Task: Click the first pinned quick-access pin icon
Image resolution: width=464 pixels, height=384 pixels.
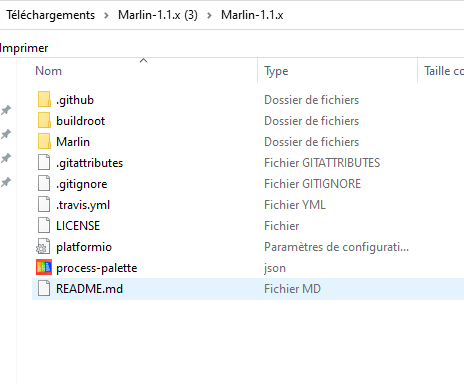Action: (6, 110)
